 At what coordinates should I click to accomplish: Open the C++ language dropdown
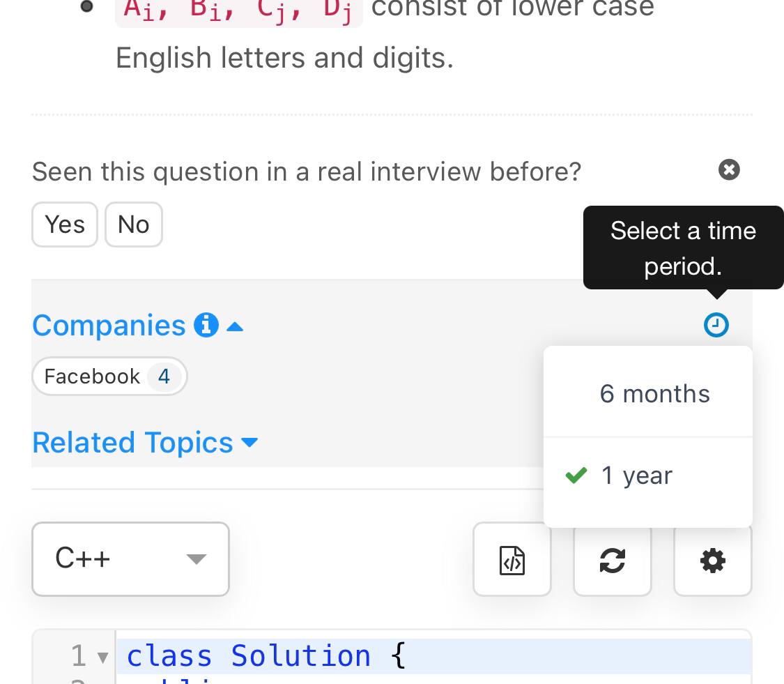pyautogui.click(x=130, y=559)
